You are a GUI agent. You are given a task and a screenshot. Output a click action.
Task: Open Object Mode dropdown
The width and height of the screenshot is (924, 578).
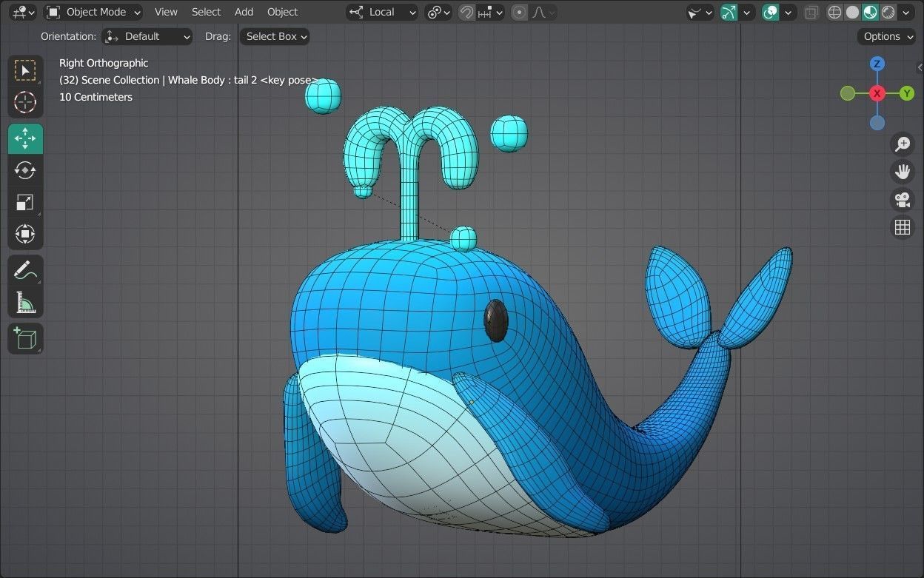click(93, 12)
